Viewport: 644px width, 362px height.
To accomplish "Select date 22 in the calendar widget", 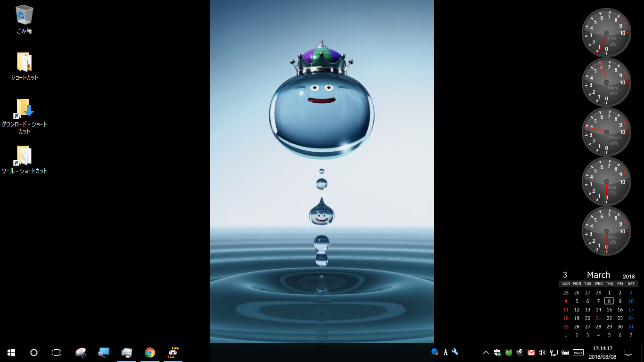I will point(609,318).
